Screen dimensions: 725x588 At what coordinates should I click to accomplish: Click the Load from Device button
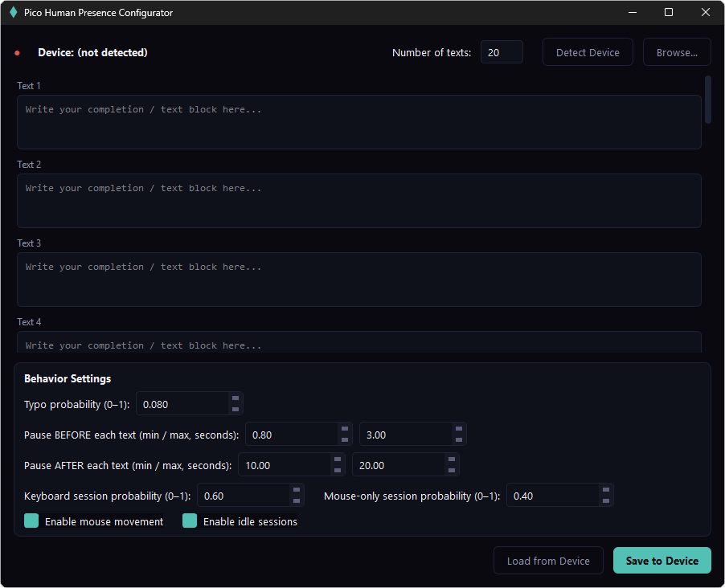point(548,561)
